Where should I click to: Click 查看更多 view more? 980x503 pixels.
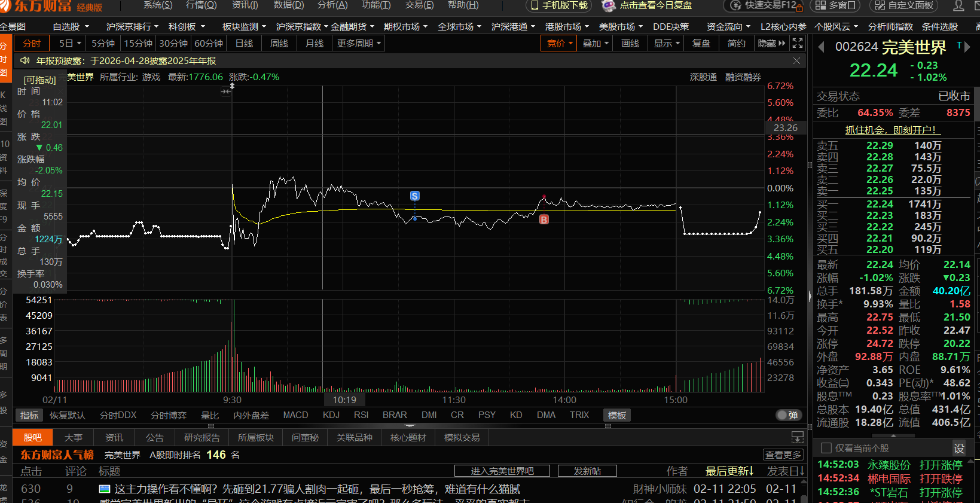(x=783, y=455)
